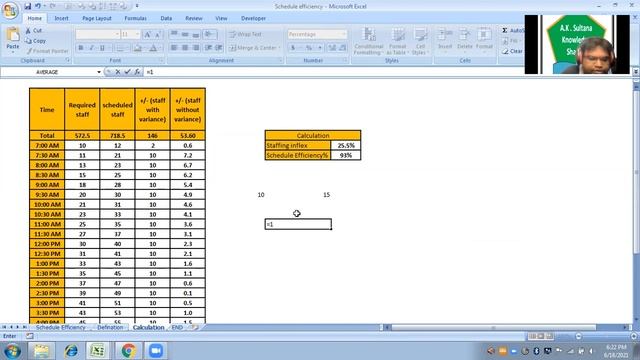Open Cell Styles gallery
This screenshot has width=640, height=360.
tap(420, 41)
